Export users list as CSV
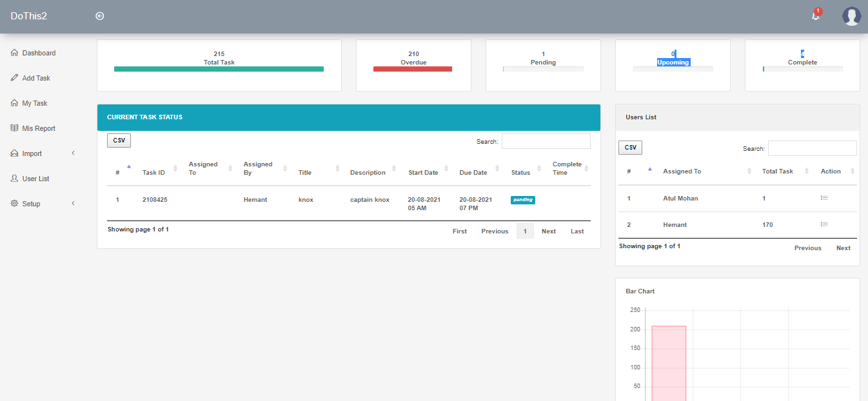 coord(630,148)
